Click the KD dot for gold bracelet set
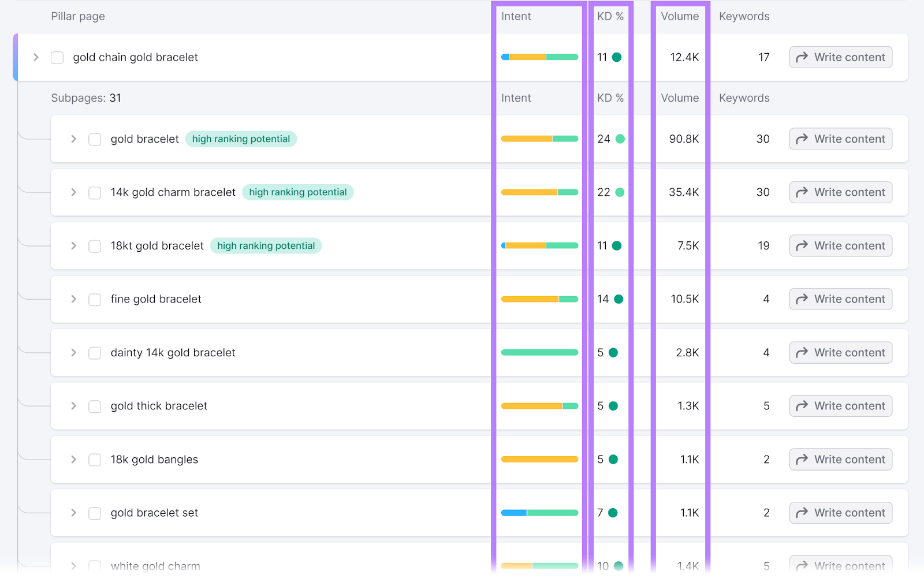924x578 pixels. click(x=614, y=512)
